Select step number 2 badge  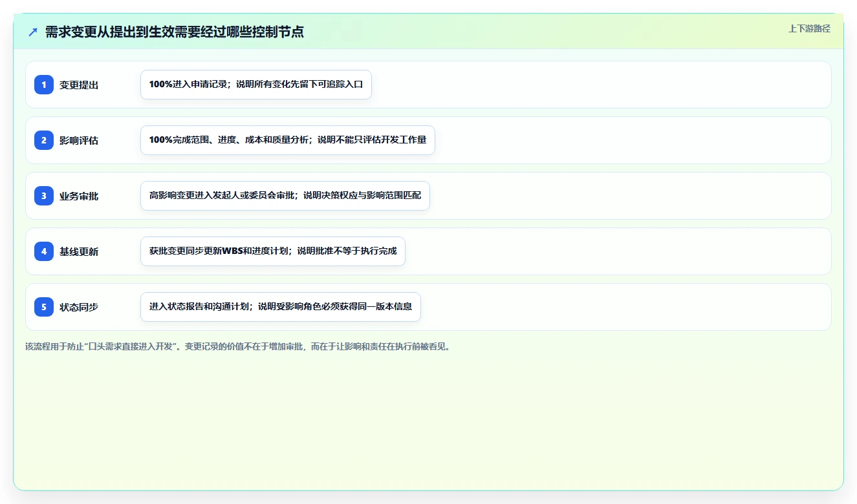click(44, 140)
